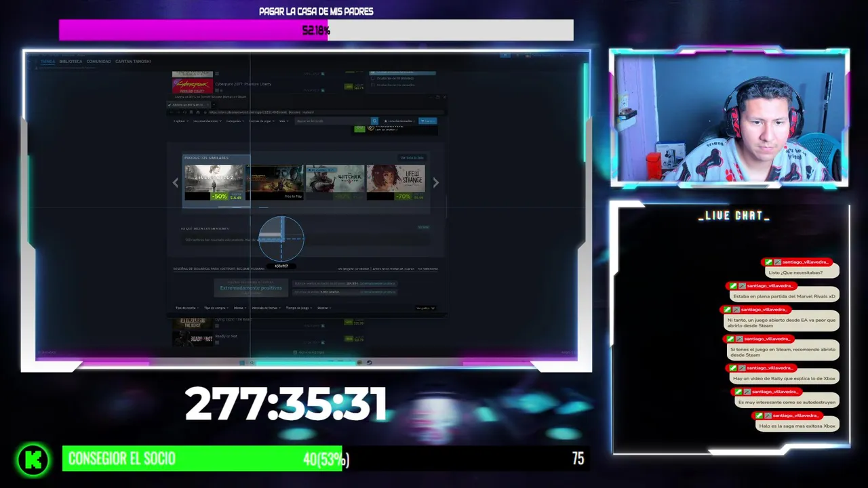
Task: Open the Ready or Not entry
Action: coord(226,336)
